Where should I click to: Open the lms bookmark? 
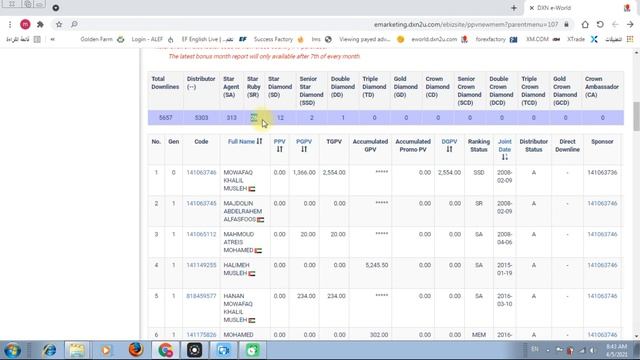click(322, 39)
